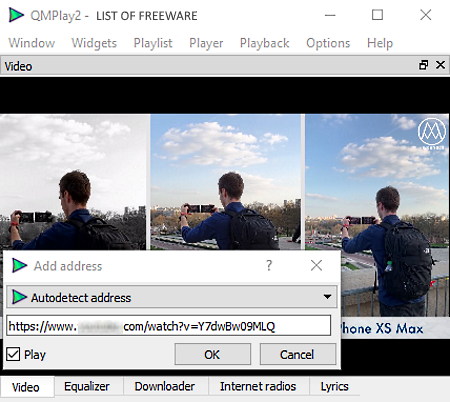Image resolution: width=450 pixels, height=402 pixels.
Task: Close the Video dock panel
Action: tap(440, 65)
